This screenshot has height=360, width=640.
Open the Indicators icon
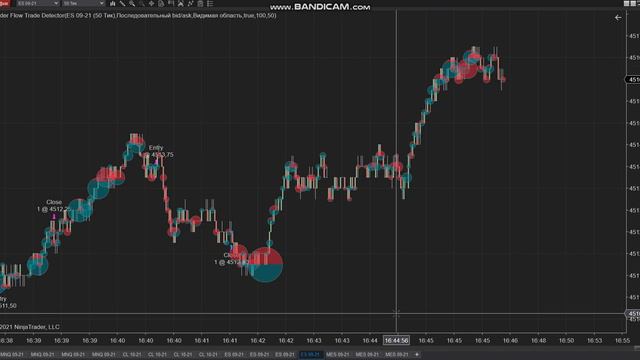[x=180, y=3]
